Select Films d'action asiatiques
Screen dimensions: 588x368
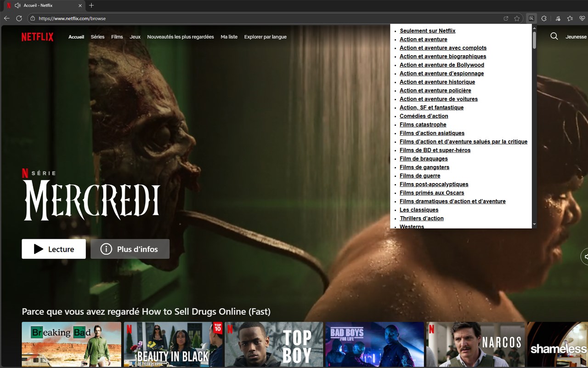pos(432,133)
